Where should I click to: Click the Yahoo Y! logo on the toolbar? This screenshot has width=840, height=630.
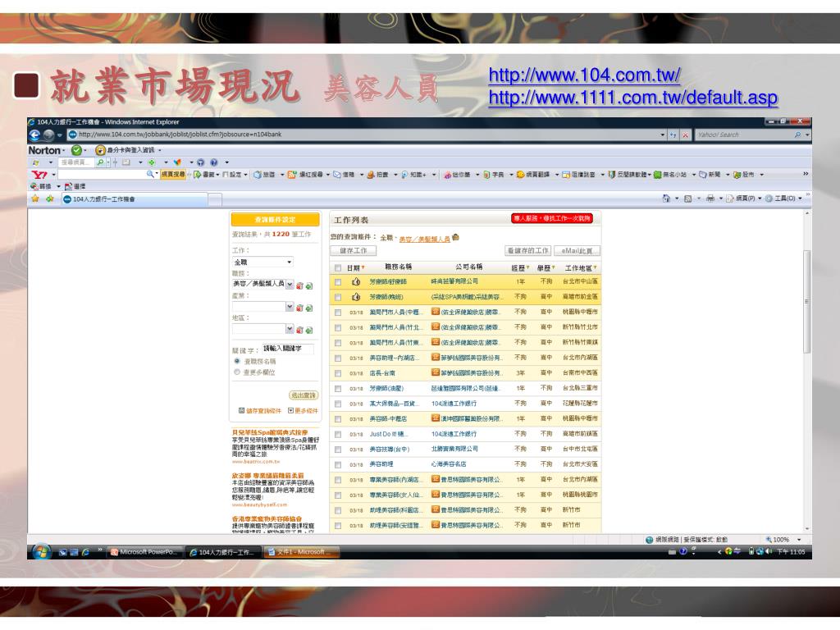[39, 175]
